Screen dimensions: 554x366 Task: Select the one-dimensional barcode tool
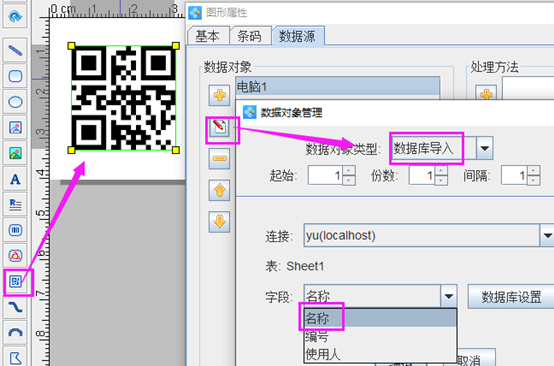(15, 230)
